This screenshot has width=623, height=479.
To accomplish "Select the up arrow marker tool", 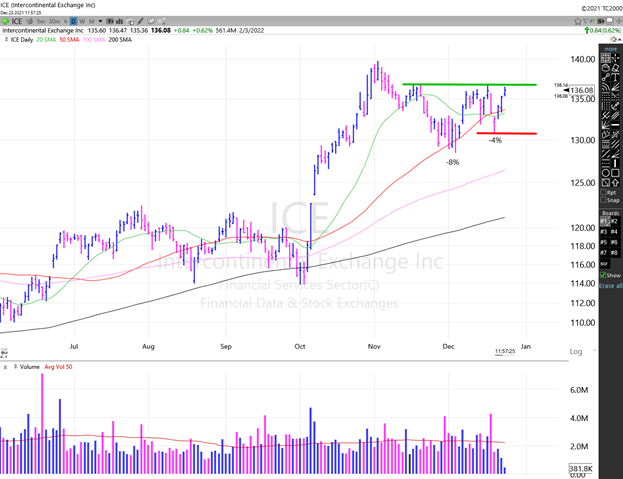I will pyautogui.click(x=615, y=182).
